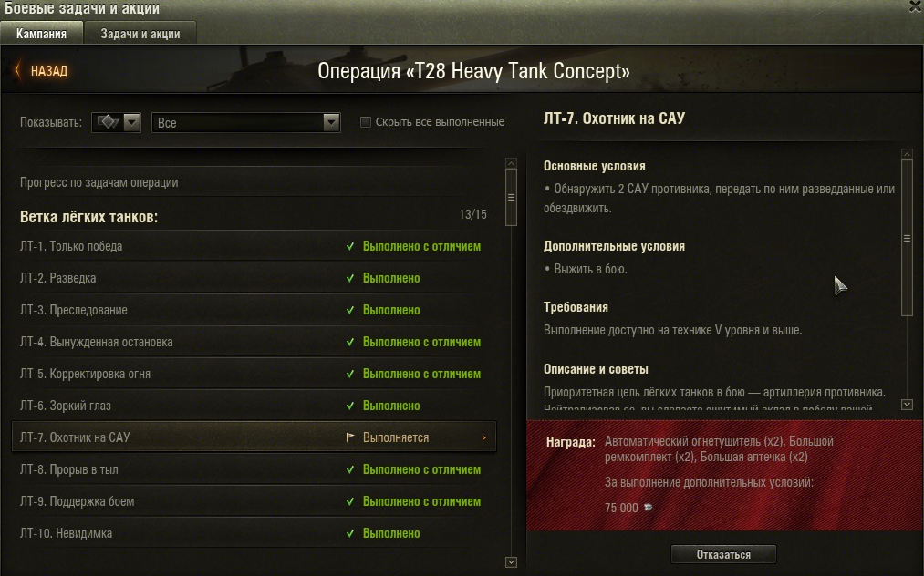The image size is (924, 576).
Task: Enable the Скрыть все выполненные checkbox
Action: pyautogui.click(x=366, y=122)
